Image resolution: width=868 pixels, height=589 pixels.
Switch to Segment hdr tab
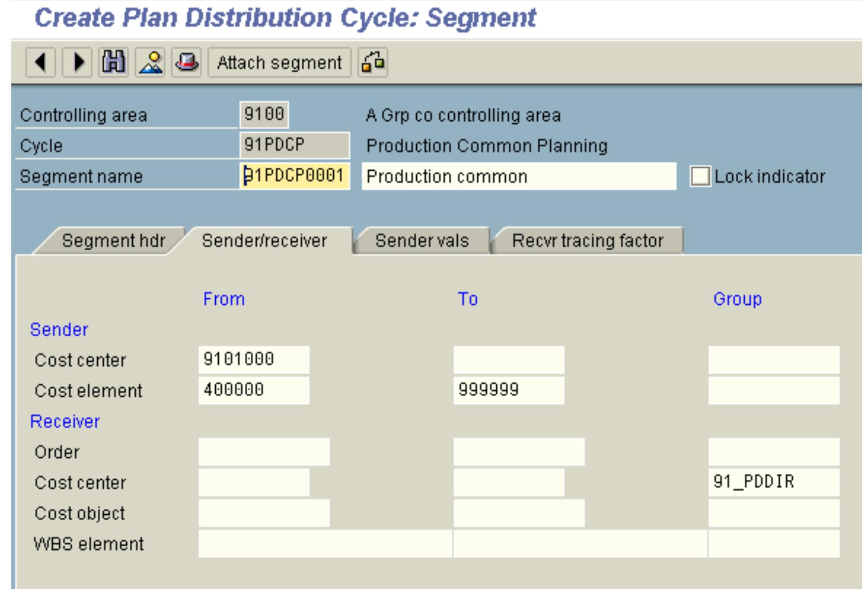click(x=113, y=241)
